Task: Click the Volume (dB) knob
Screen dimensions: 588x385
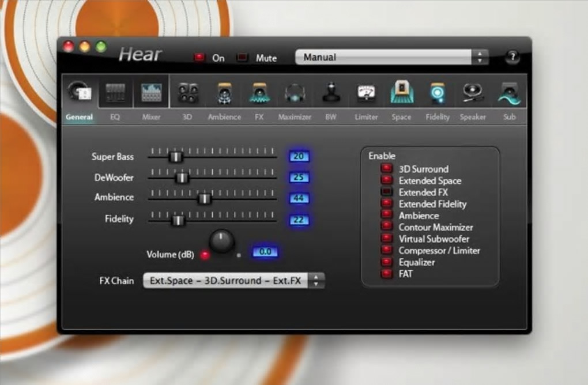Action: (222, 242)
